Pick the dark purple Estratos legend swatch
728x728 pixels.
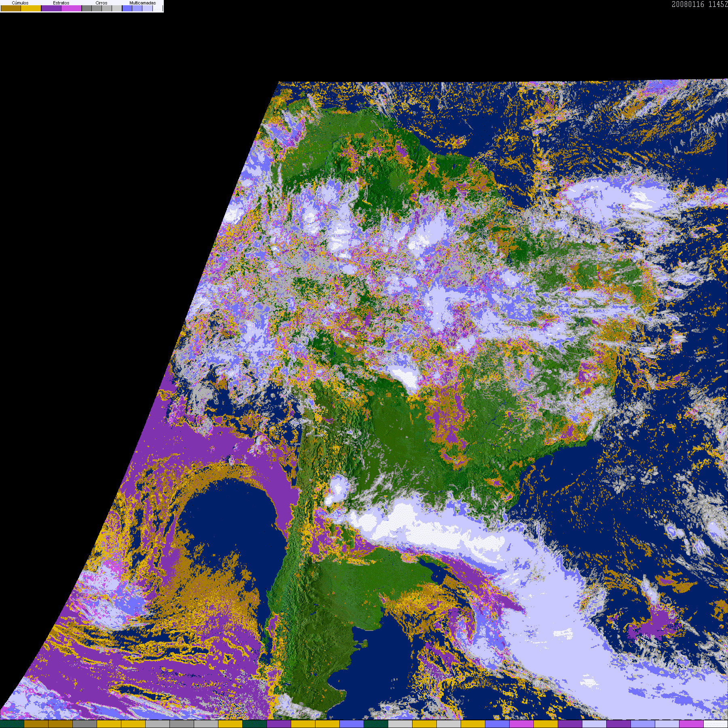(x=51, y=8)
